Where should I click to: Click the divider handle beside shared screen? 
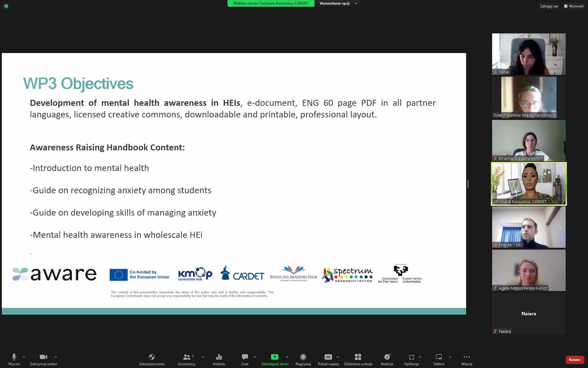[x=468, y=184]
